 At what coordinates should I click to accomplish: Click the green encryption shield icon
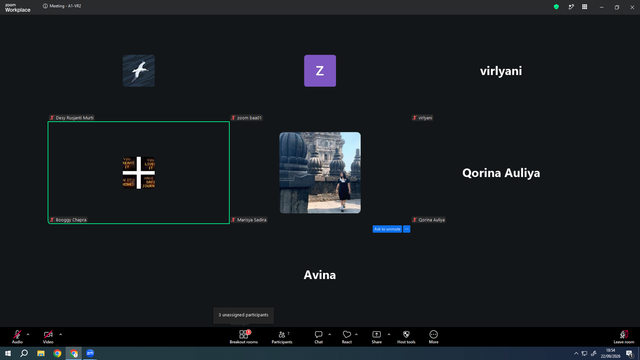tap(556, 7)
